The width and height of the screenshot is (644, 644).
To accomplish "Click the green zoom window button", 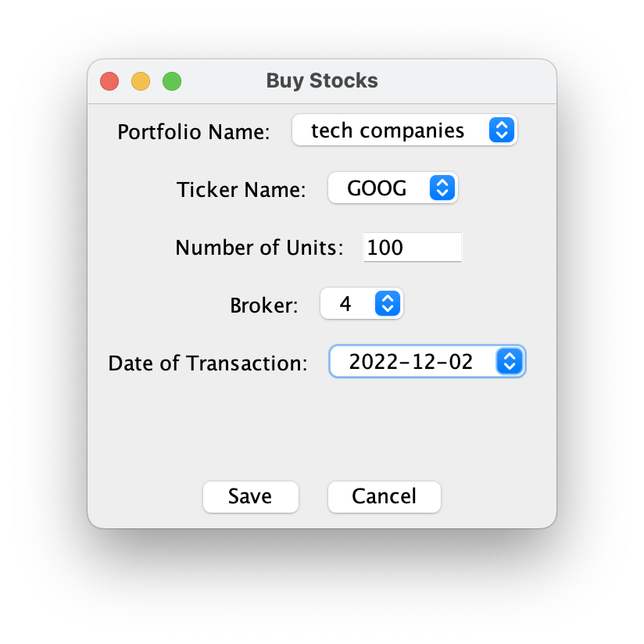I will point(172,80).
